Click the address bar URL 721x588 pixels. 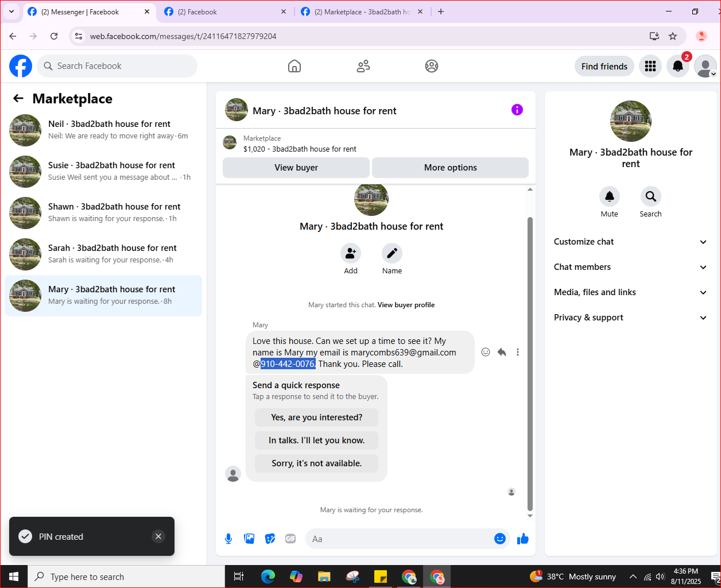[x=183, y=36]
